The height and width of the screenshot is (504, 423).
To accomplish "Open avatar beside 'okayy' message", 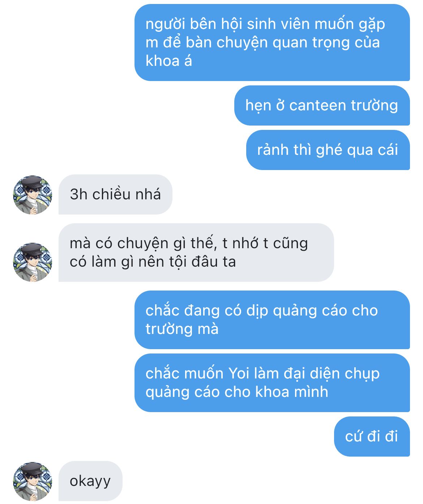I will pyautogui.click(x=33, y=481).
